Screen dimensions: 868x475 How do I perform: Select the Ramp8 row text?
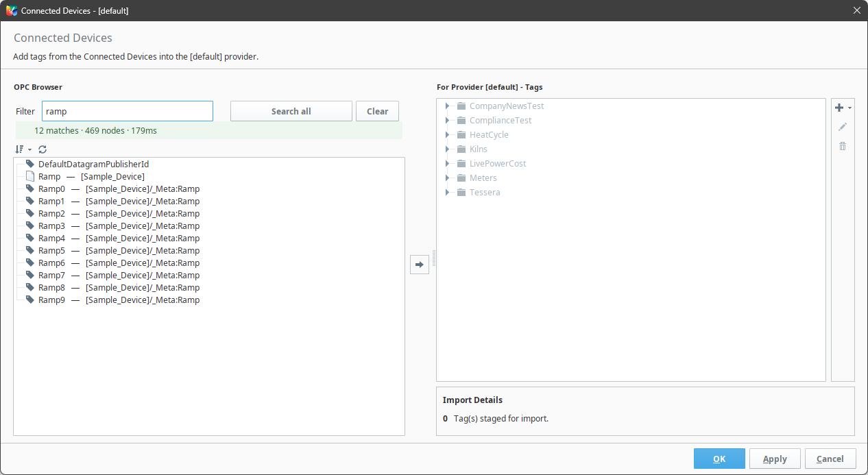[x=119, y=287]
